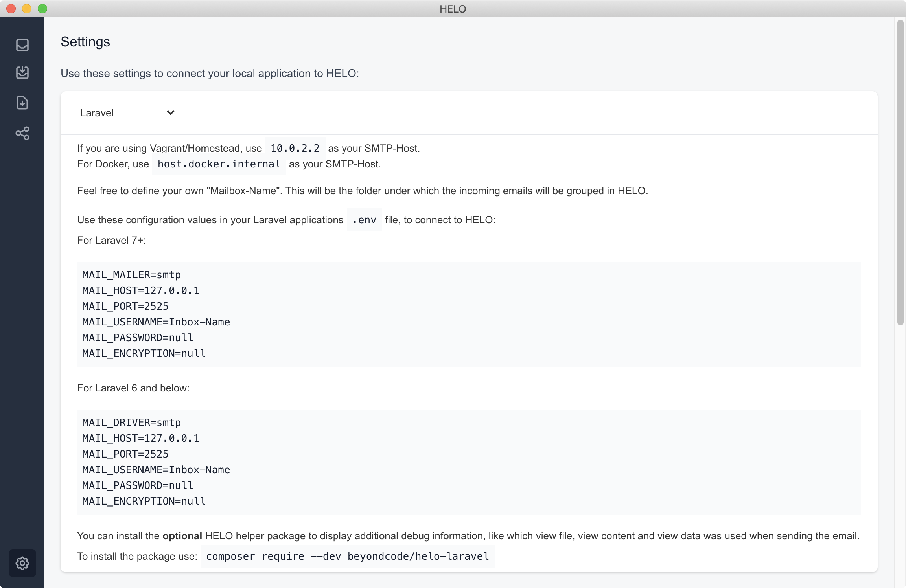Click the MAIL_HOST input reference field
The image size is (906, 588).
pos(142,290)
